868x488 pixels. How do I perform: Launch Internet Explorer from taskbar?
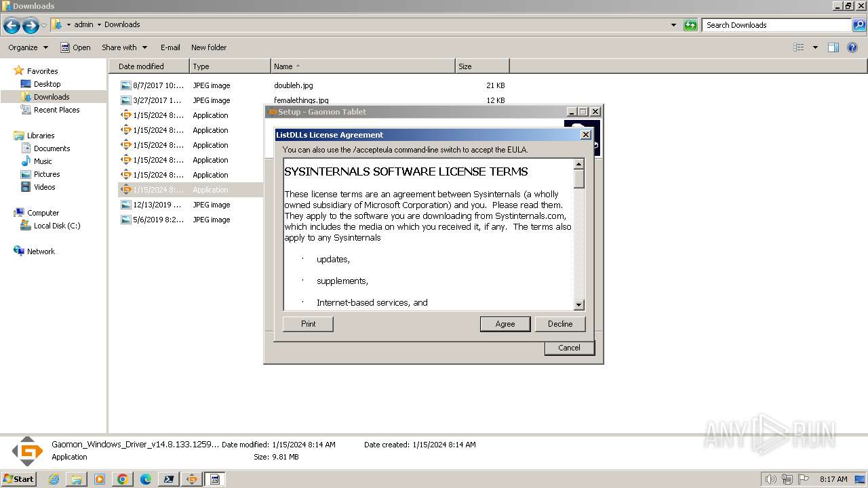coord(54,479)
